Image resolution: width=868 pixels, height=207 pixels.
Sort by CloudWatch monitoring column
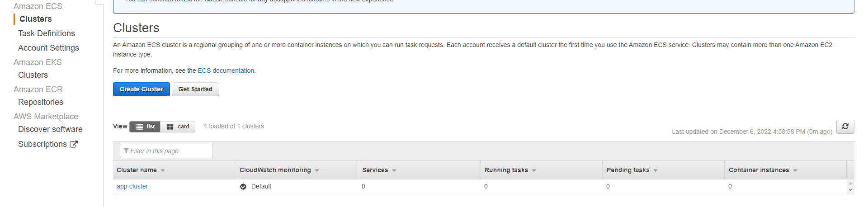point(279,170)
